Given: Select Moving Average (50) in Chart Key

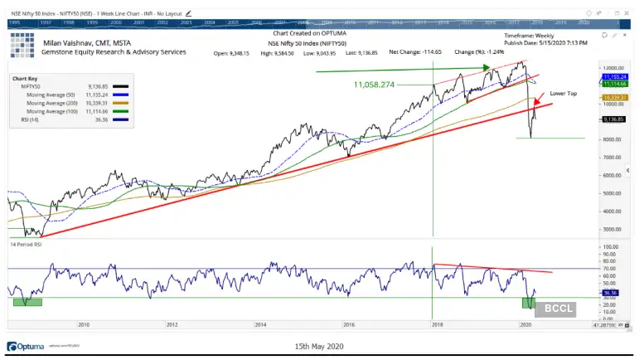Looking at the screenshot, I should tap(50, 95).
